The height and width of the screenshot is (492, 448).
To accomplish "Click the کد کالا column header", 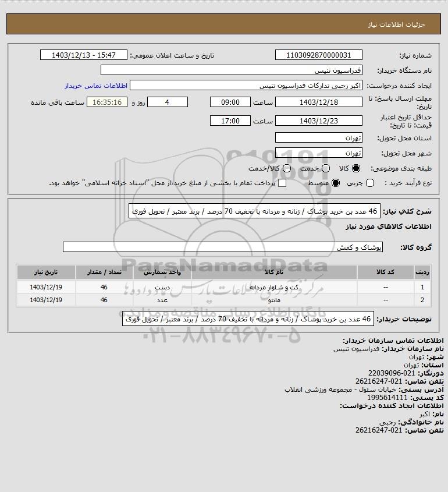I will pos(385,272).
